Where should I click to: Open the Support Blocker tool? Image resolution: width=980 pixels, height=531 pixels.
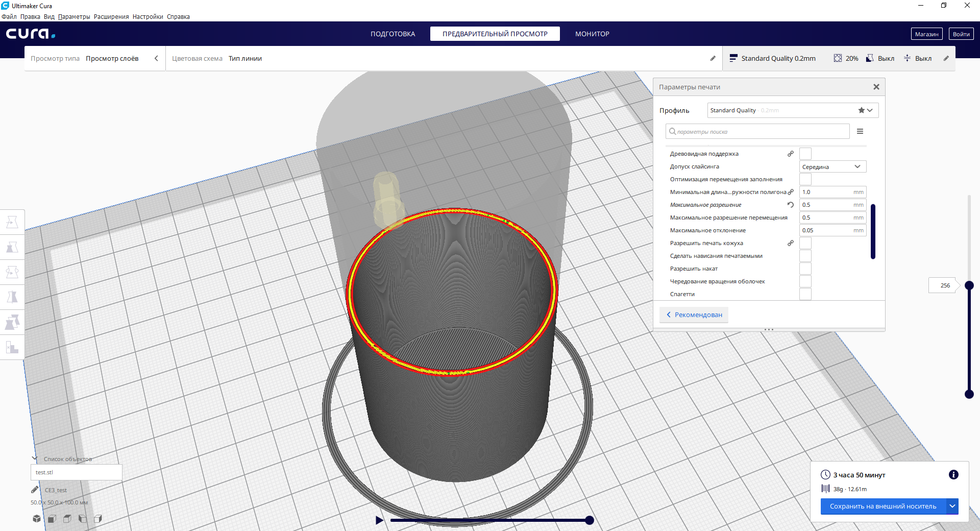[12, 347]
